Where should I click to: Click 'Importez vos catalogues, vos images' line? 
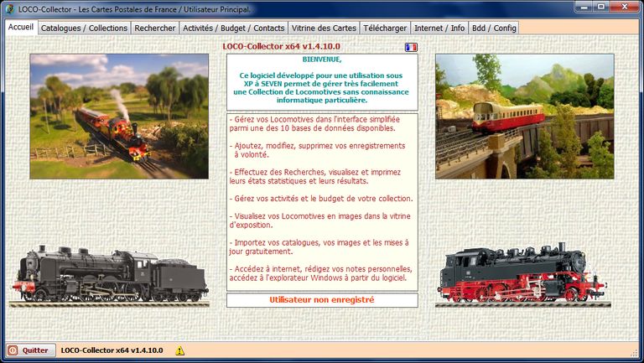tap(319, 242)
